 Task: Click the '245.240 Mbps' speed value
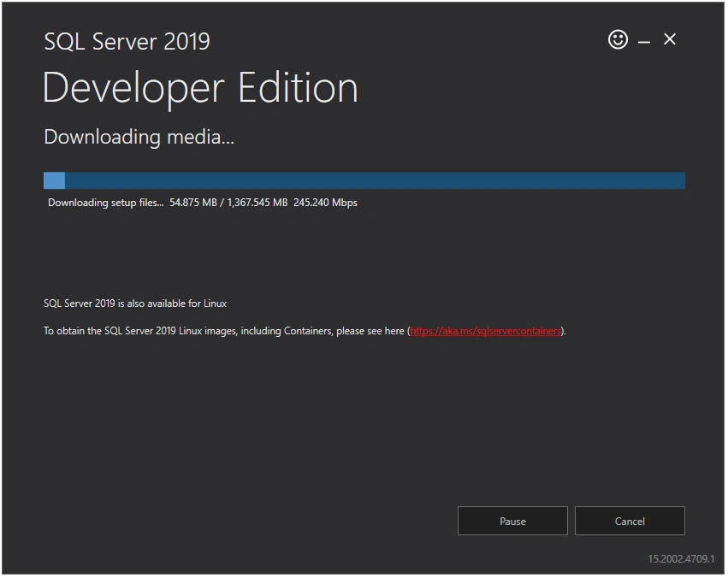325,203
